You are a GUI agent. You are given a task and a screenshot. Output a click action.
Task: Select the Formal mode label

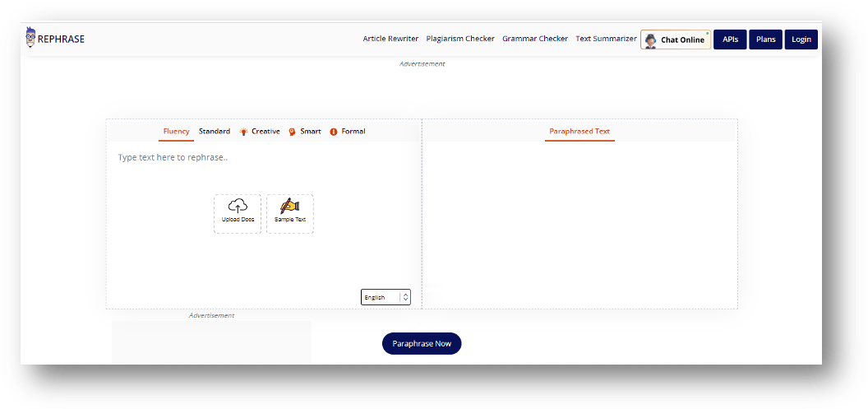point(353,132)
